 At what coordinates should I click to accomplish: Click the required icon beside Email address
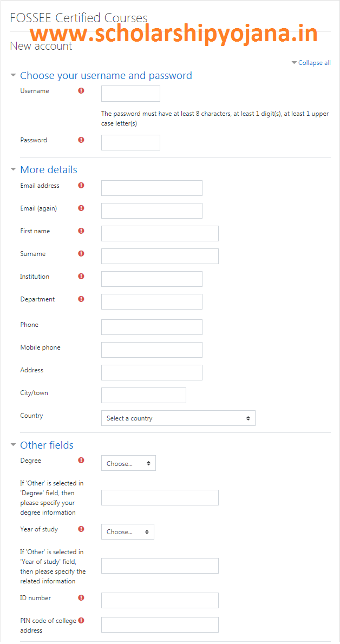point(81,186)
